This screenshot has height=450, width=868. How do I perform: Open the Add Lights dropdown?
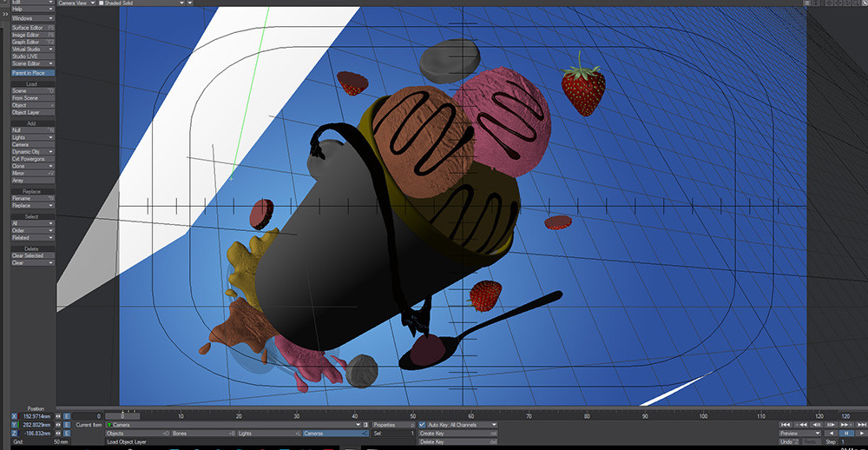click(33, 137)
